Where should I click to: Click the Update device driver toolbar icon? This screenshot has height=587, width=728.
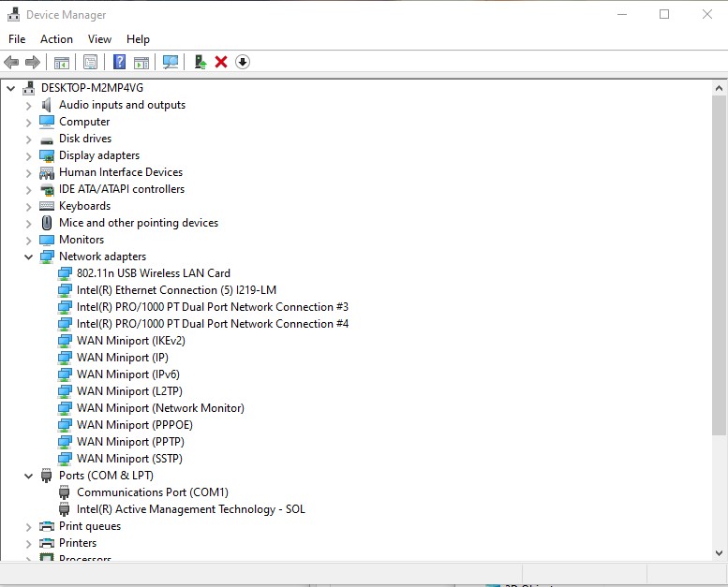pos(200,62)
